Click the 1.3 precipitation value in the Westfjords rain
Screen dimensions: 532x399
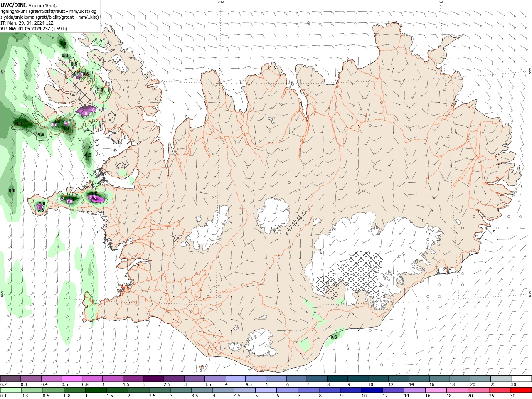click(63, 43)
